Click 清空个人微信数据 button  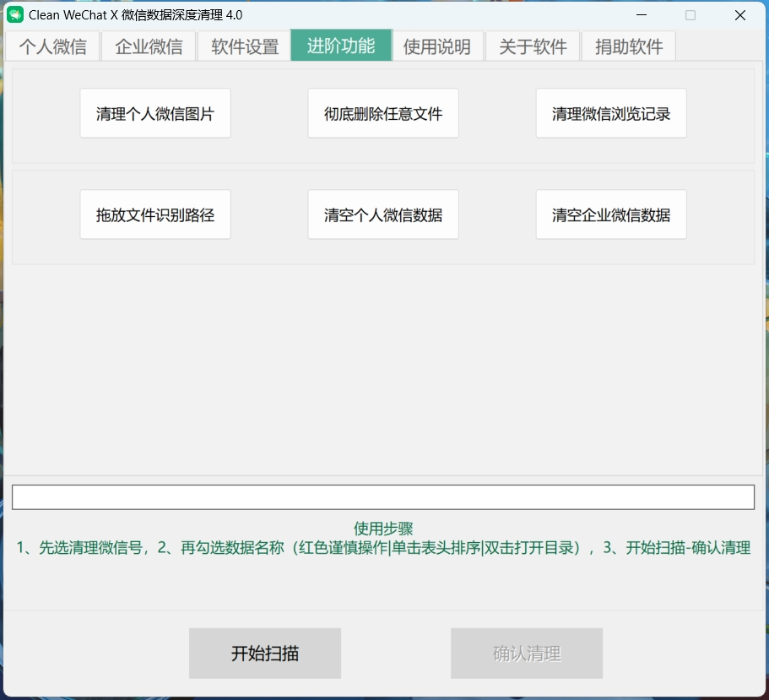383,214
